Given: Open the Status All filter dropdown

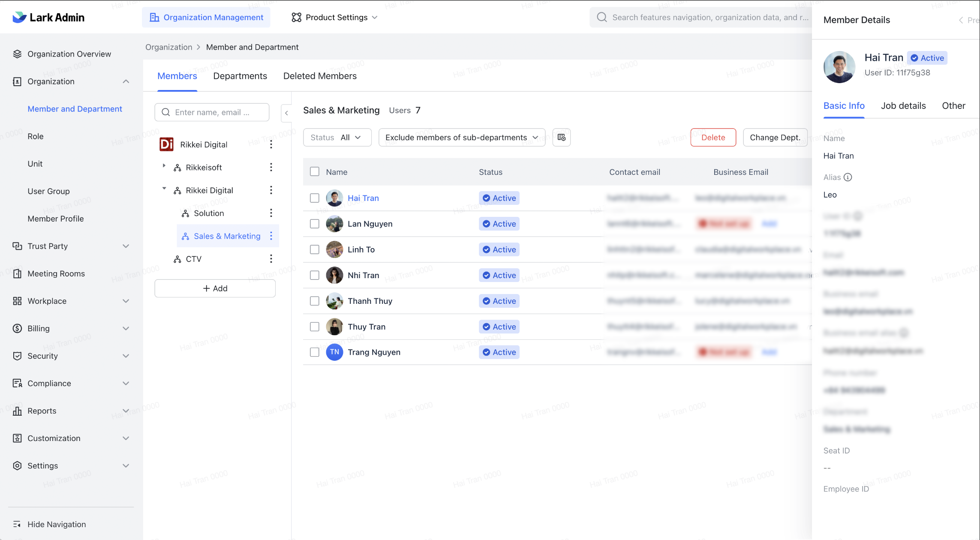Looking at the screenshot, I should tap(337, 138).
